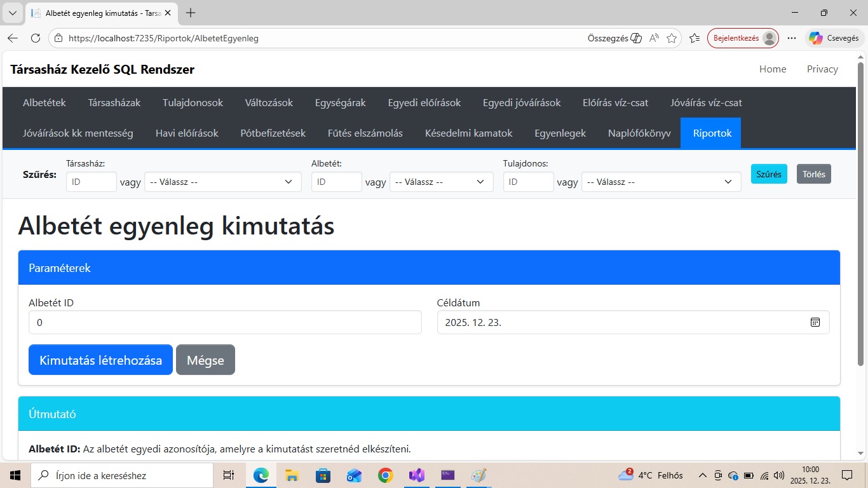Launch Visual Studio from the taskbar
868x488 pixels.
coord(416,475)
